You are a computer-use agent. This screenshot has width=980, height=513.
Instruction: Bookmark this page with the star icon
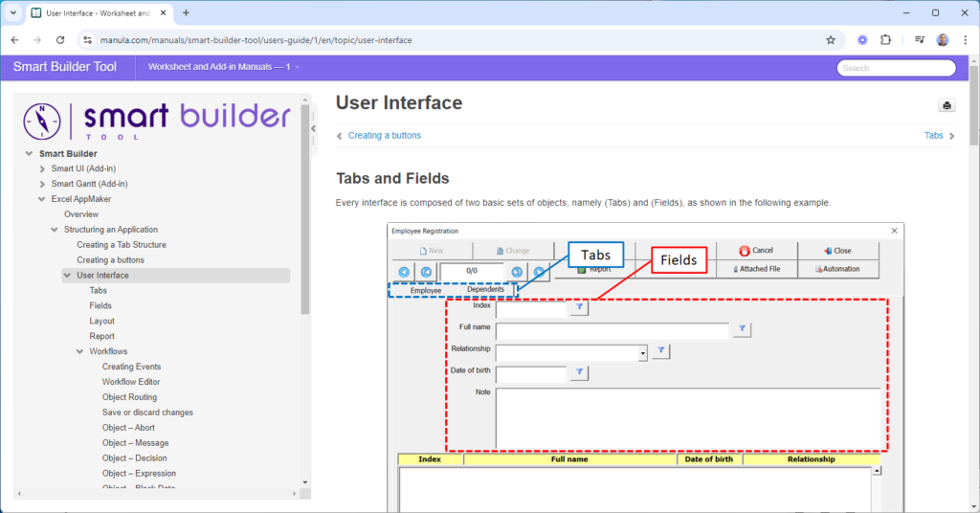click(831, 40)
